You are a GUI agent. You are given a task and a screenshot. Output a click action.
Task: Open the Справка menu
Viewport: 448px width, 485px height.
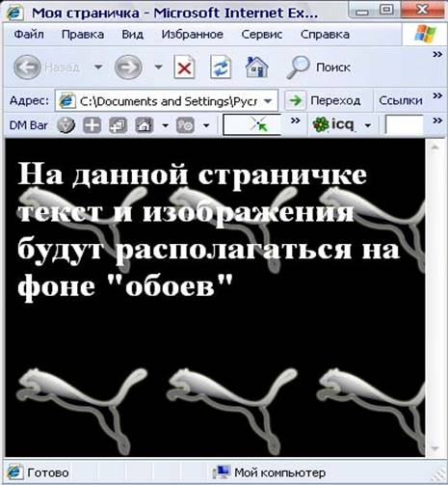tap(325, 34)
